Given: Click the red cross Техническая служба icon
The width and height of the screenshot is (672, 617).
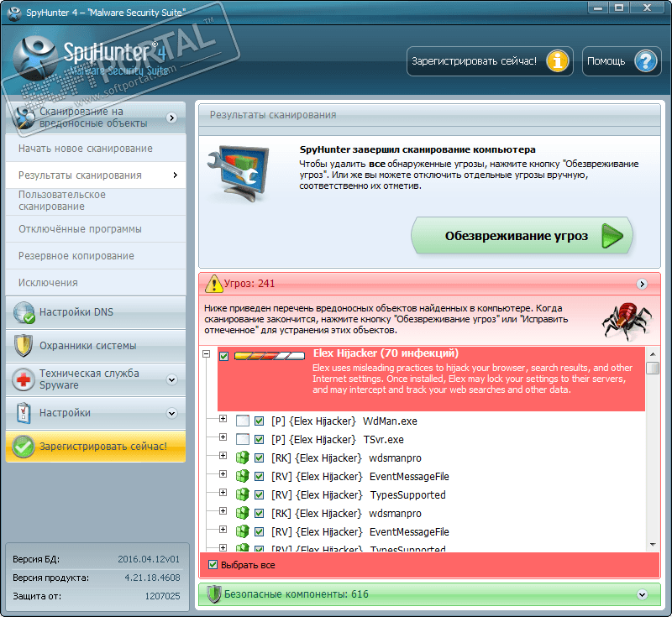Looking at the screenshot, I should (x=24, y=379).
